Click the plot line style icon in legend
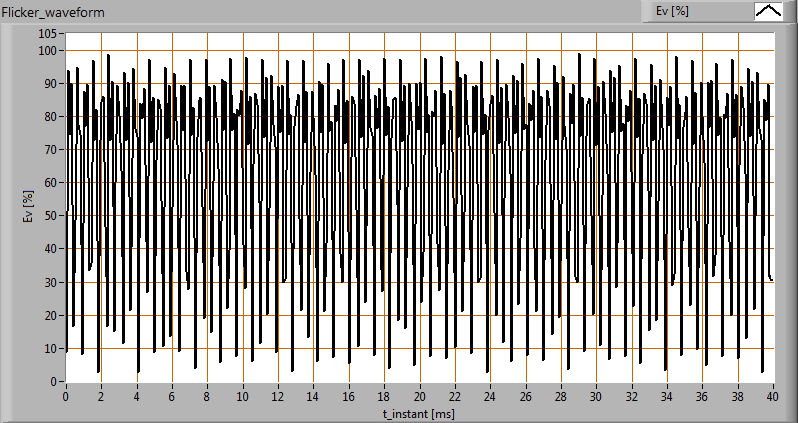Screen dimensions: 798x423 click(768, 11)
